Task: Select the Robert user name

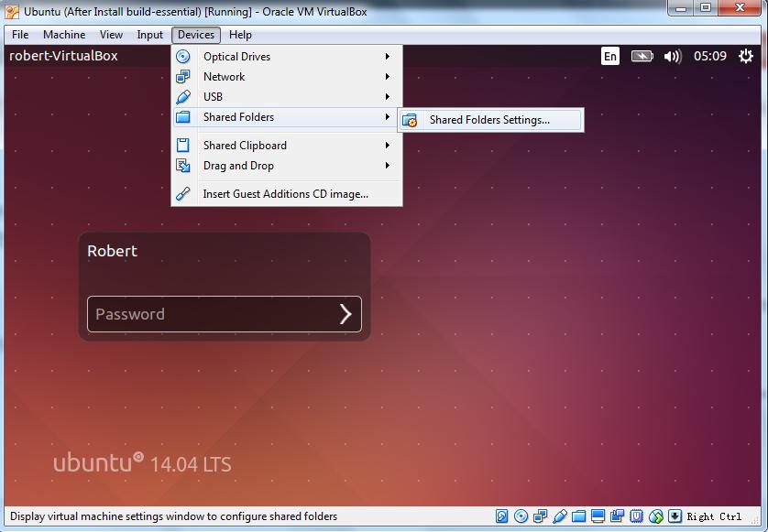Action: point(112,251)
